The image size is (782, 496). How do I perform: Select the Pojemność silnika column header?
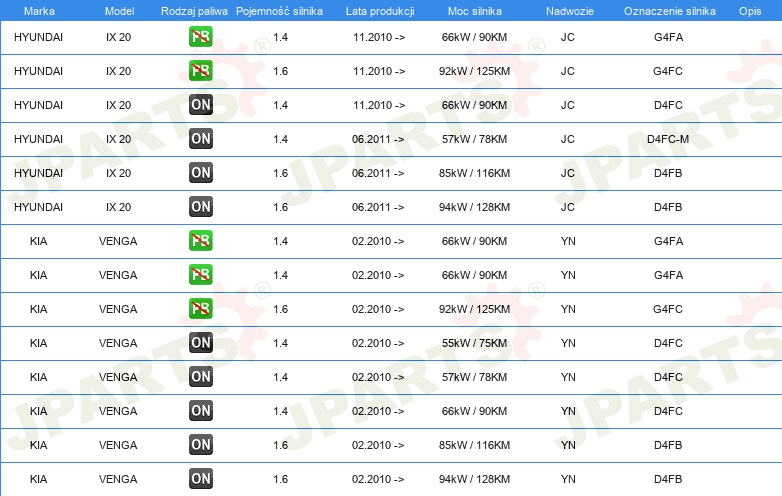point(279,11)
